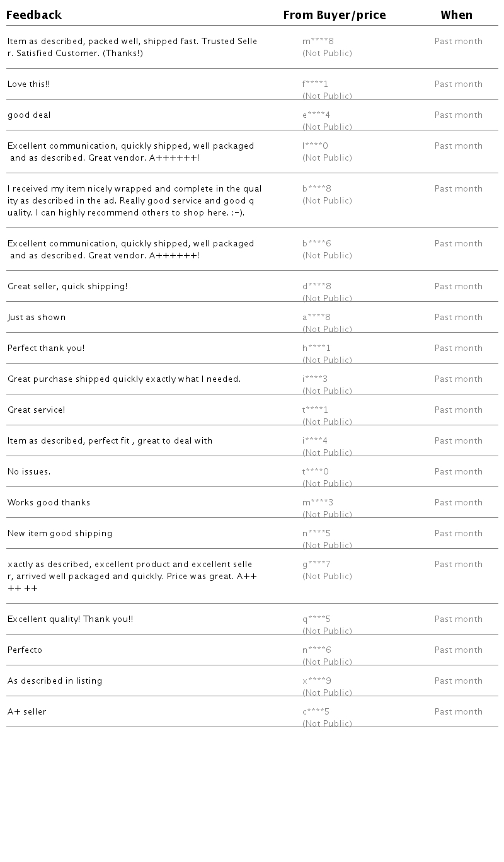This screenshot has width=504, height=862.
Task: Click the 'Works good thanks' comment
Action: (49, 503)
